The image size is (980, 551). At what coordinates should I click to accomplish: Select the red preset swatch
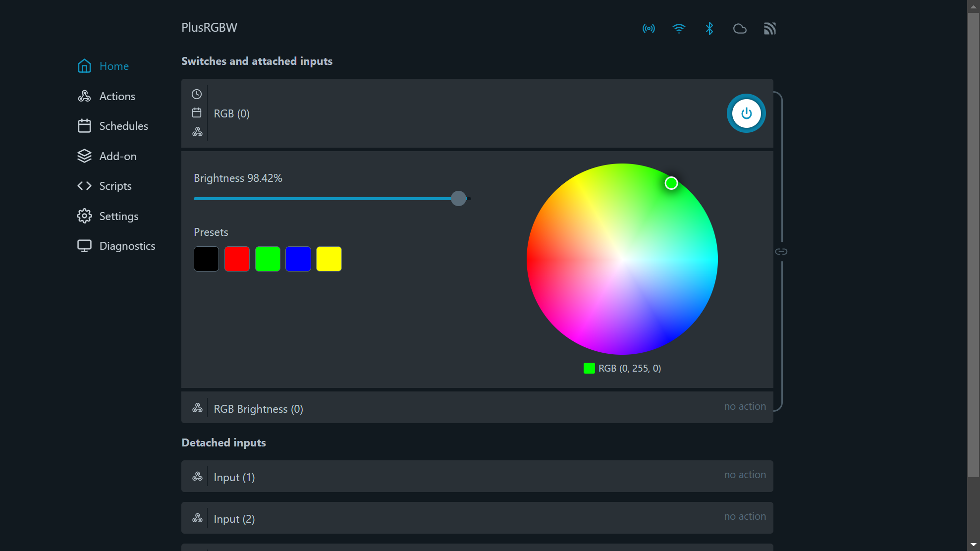[x=237, y=258]
